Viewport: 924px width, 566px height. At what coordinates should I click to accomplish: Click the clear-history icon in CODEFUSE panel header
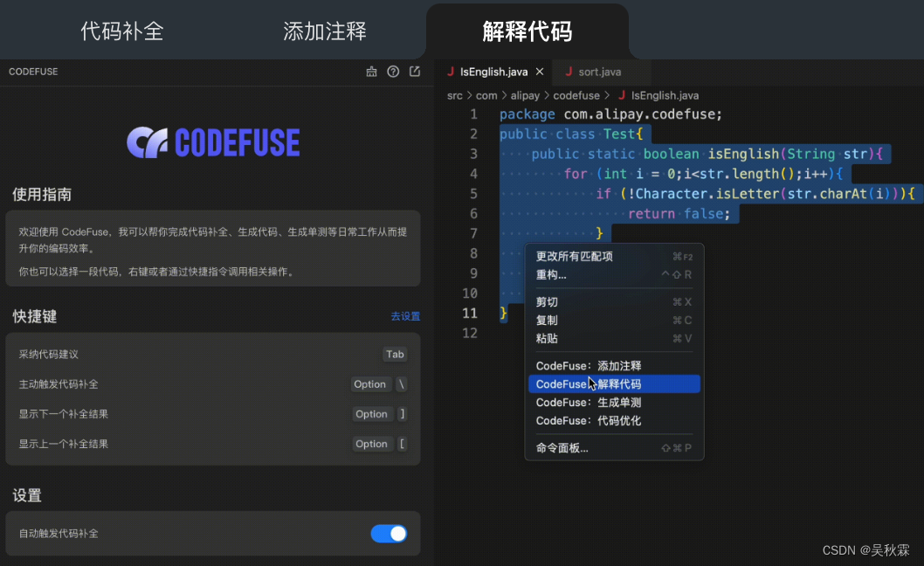click(x=371, y=72)
